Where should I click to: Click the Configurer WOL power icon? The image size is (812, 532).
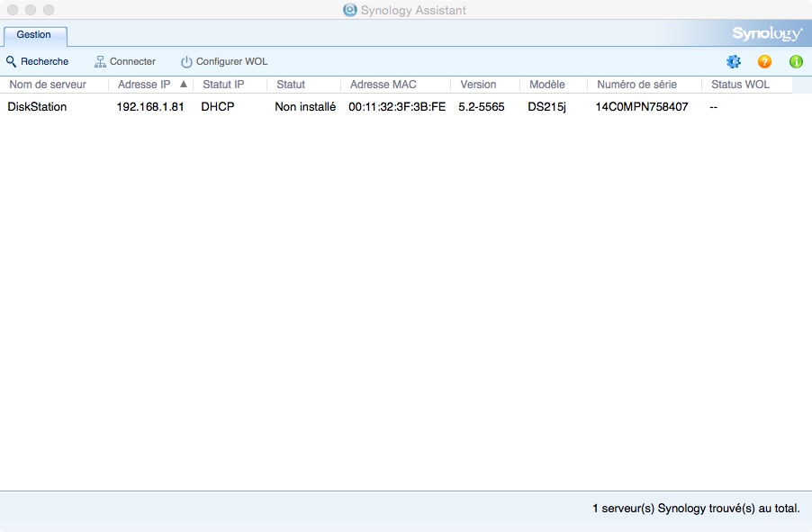coord(186,61)
